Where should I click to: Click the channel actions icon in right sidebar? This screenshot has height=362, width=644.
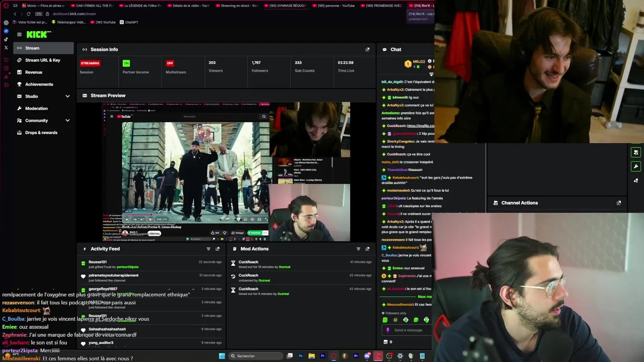click(636, 152)
